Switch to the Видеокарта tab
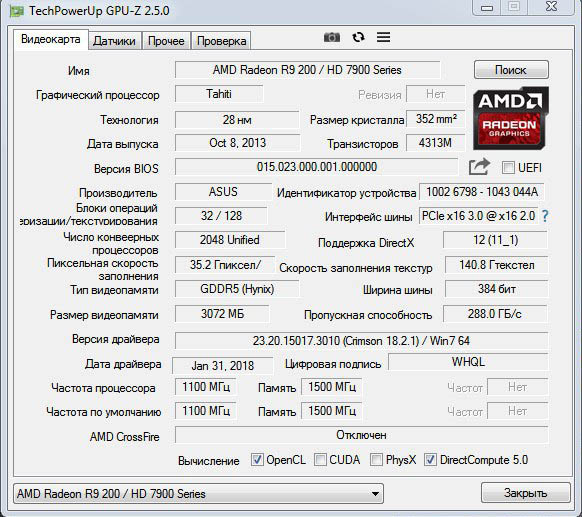The image size is (582, 517). click(x=51, y=39)
